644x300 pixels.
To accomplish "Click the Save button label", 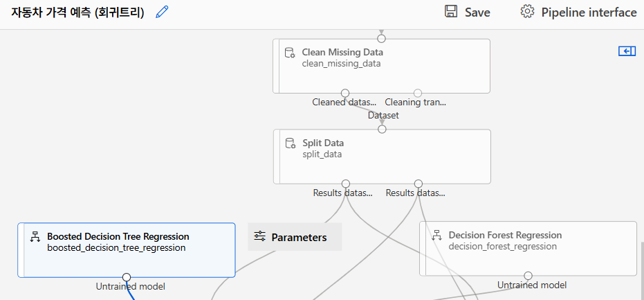I will 477,12.
